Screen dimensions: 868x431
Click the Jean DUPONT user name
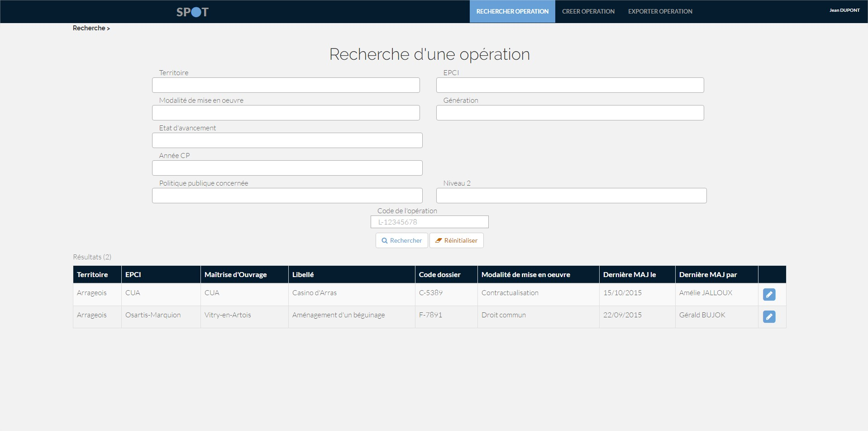(844, 10)
